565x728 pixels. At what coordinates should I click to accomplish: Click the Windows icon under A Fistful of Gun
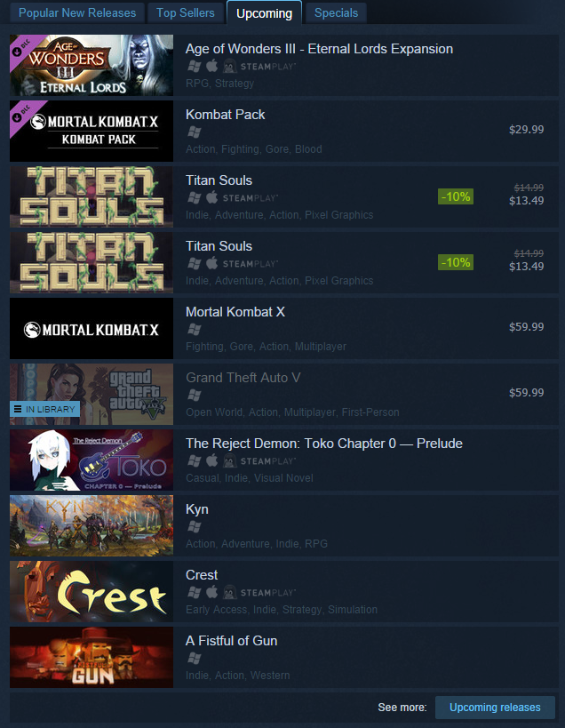[195, 659]
